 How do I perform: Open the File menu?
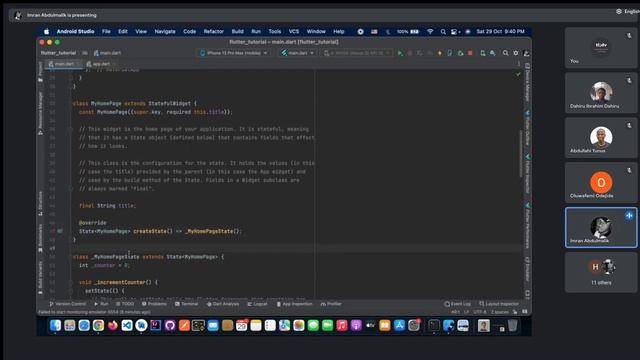(x=106, y=31)
